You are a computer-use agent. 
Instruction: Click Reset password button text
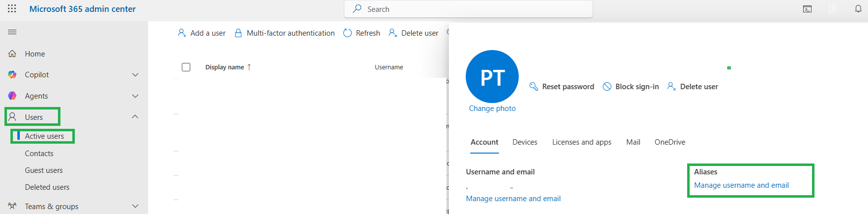point(568,86)
